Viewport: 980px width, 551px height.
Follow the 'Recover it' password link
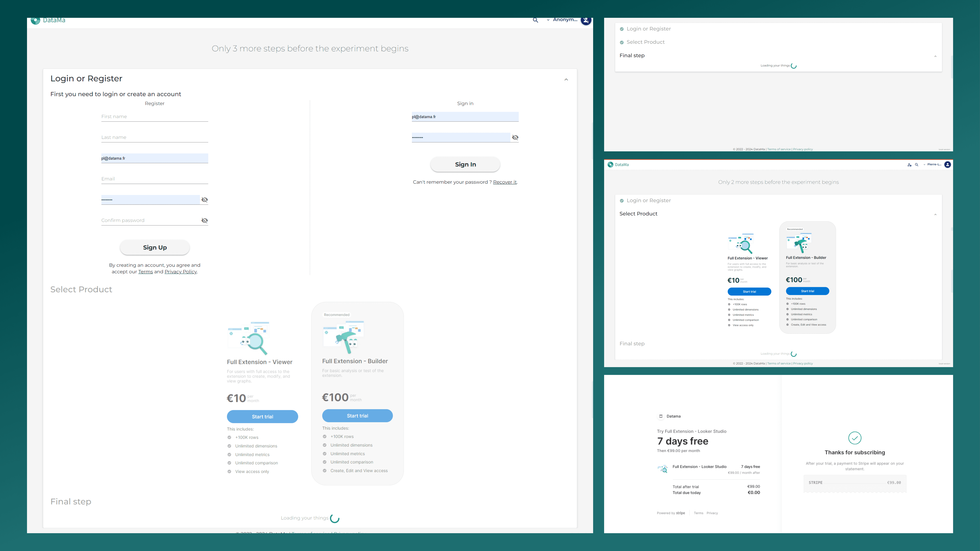click(505, 182)
